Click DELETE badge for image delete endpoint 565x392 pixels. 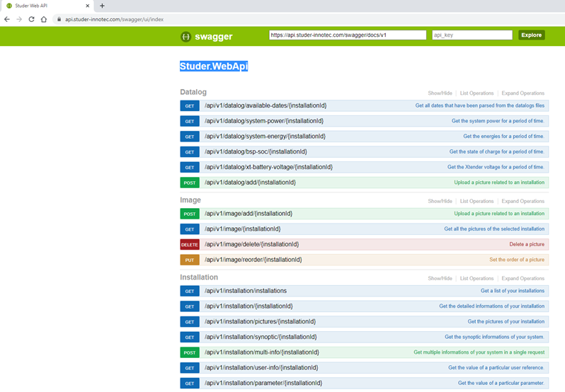point(190,244)
